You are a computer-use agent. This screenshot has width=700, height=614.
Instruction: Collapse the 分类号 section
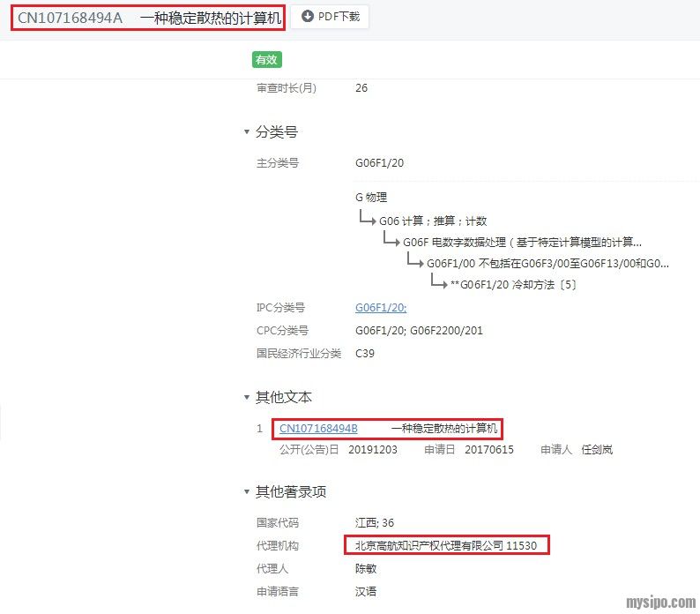coord(247,132)
